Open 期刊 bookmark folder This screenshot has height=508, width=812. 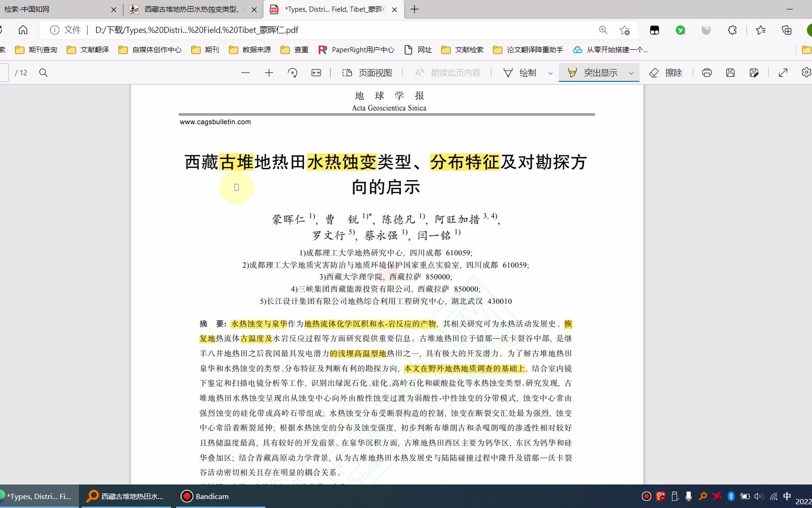205,49
